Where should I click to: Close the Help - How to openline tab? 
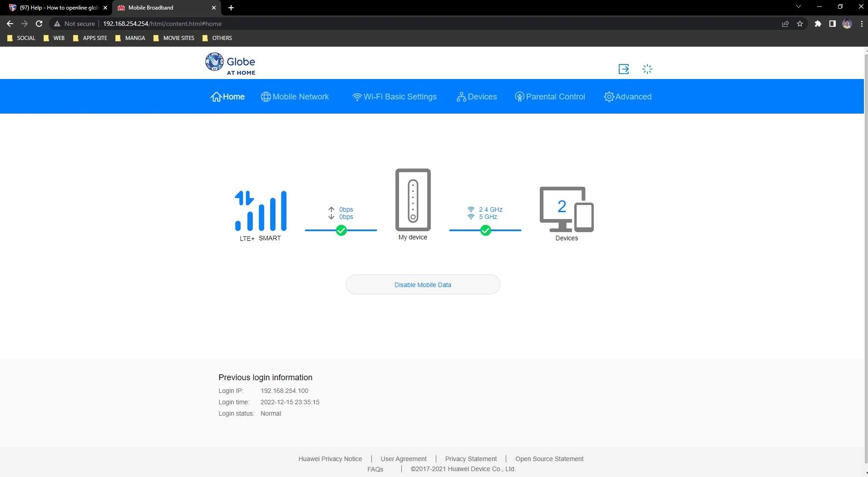click(x=105, y=8)
